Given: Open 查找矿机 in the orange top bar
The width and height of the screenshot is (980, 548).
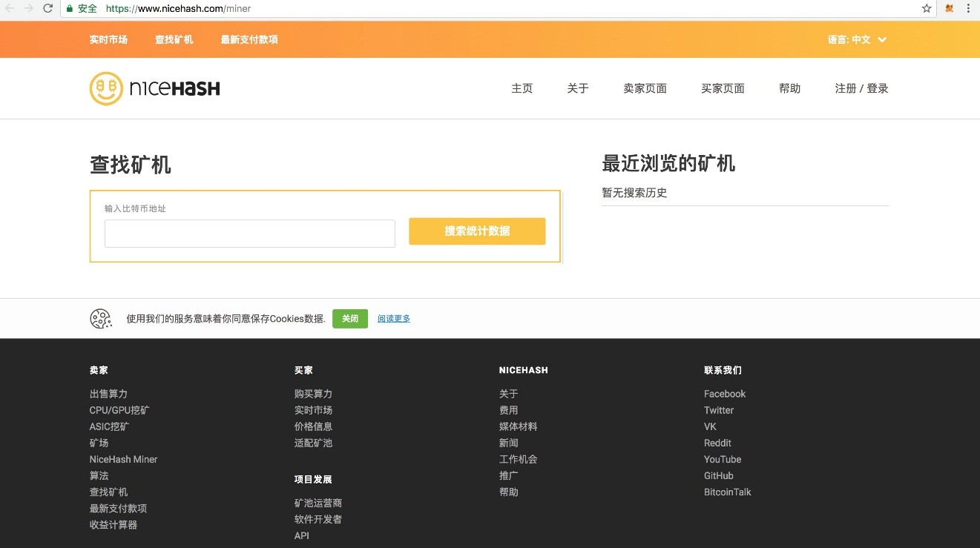Looking at the screenshot, I should (174, 40).
